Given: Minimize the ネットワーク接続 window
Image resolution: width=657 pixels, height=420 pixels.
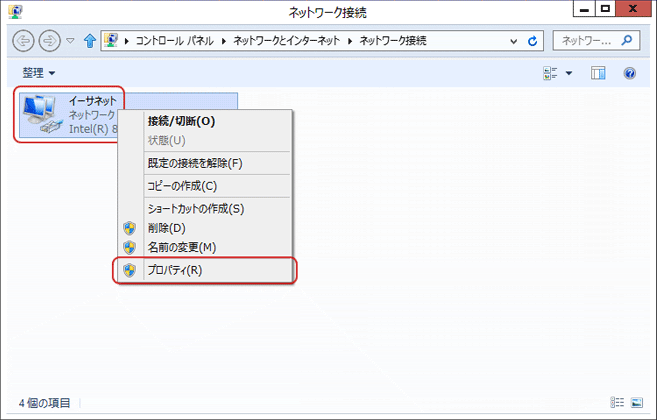Looking at the screenshot, I should click(584, 9).
